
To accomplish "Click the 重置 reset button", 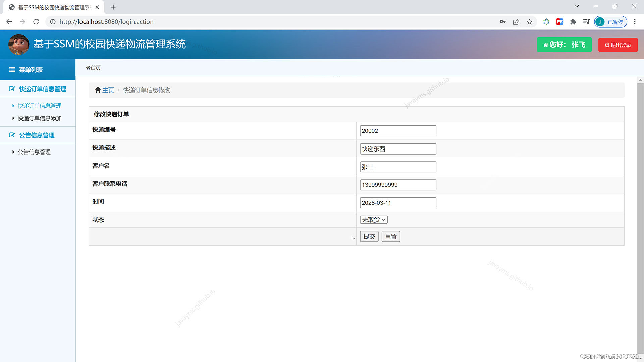I will coord(390,236).
